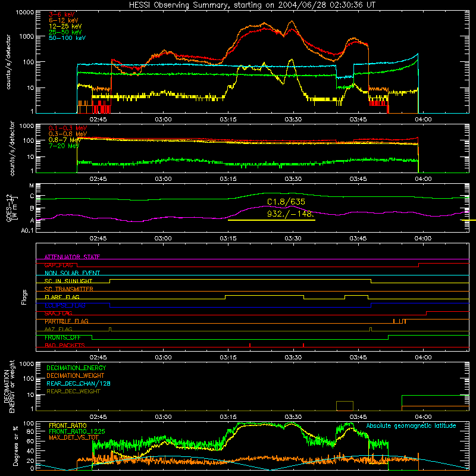
Task: Click the FRONT_RATIO_1225 legend label
Action: (x=77, y=431)
